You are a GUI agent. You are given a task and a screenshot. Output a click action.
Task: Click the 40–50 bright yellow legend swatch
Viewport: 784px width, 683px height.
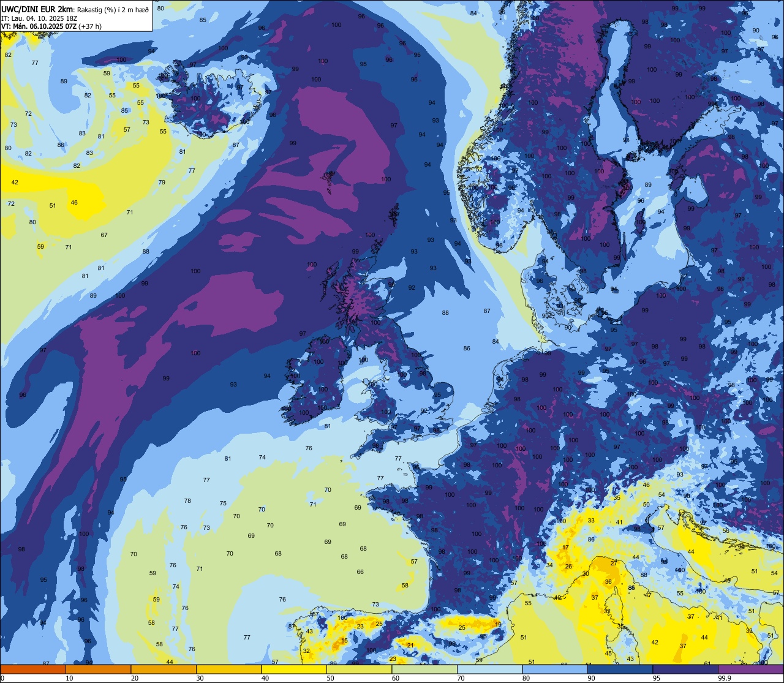point(294,669)
